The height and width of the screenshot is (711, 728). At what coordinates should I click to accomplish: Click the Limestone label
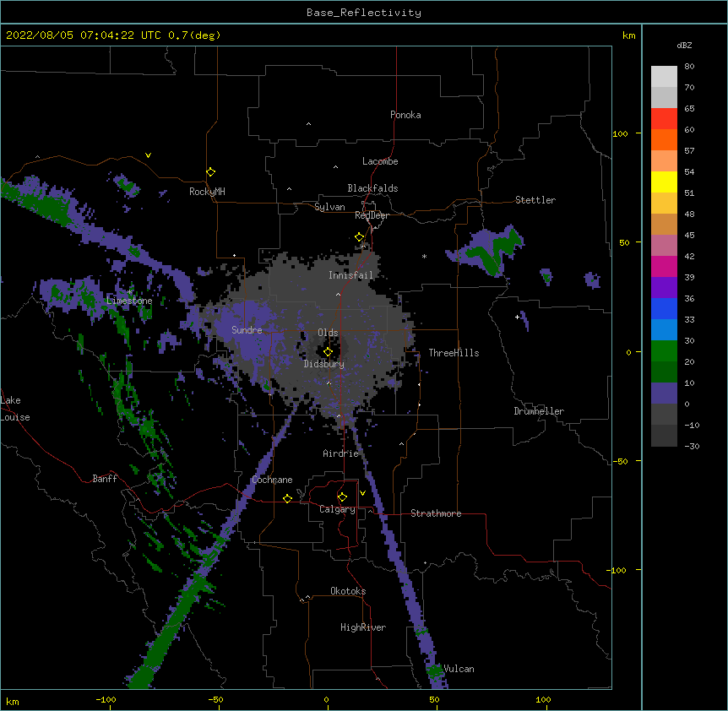point(129,301)
